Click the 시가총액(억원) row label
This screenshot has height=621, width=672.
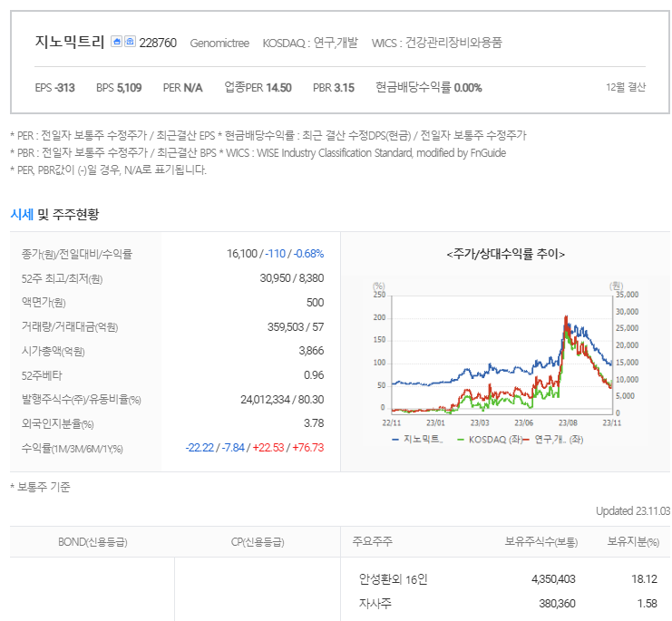[54, 351]
